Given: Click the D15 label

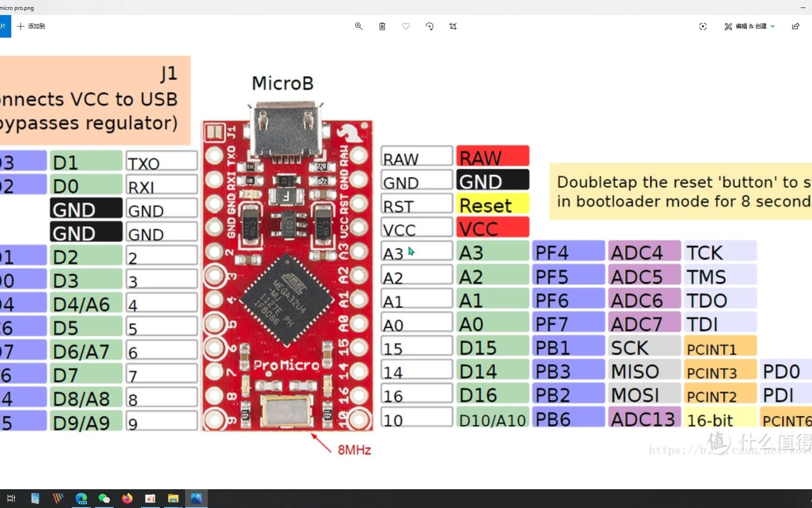Looking at the screenshot, I should (x=492, y=347).
